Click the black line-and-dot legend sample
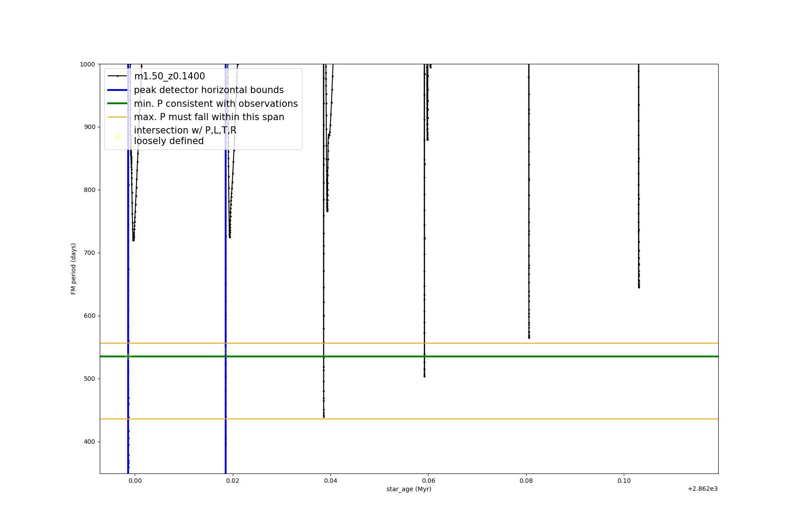Image resolution: width=798 pixels, height=532 pixels. click(x=117, y=76)
